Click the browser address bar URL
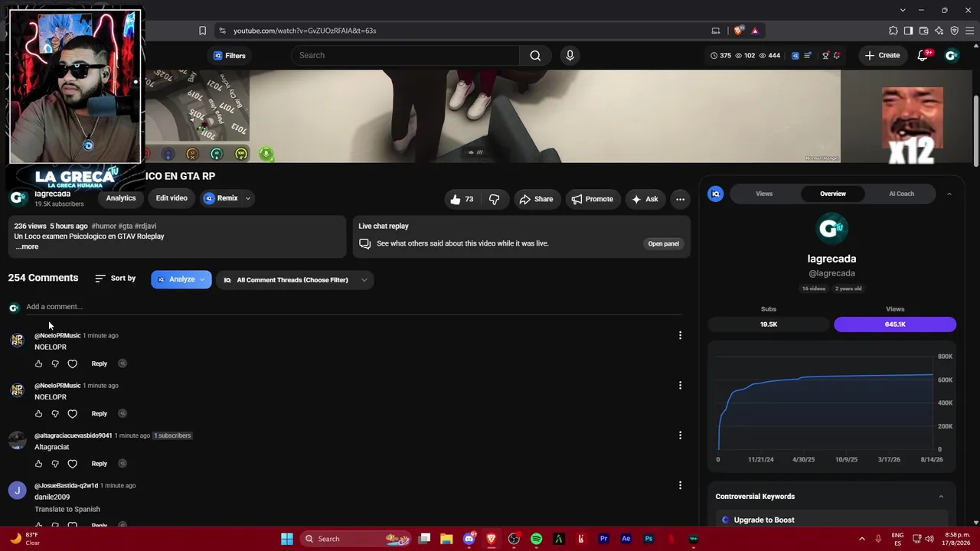Image resolution: width=980 pixels, height=551 pixels. tap(305, 31)
